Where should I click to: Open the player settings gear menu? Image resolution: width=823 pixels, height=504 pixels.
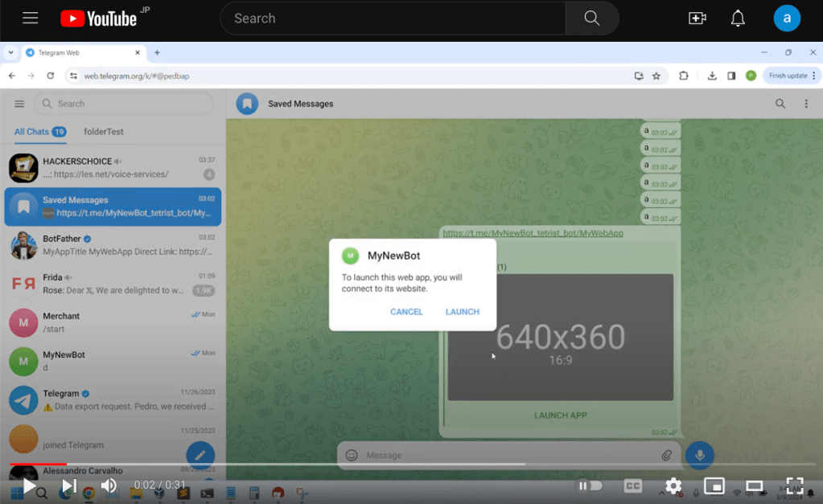point(673,486)
